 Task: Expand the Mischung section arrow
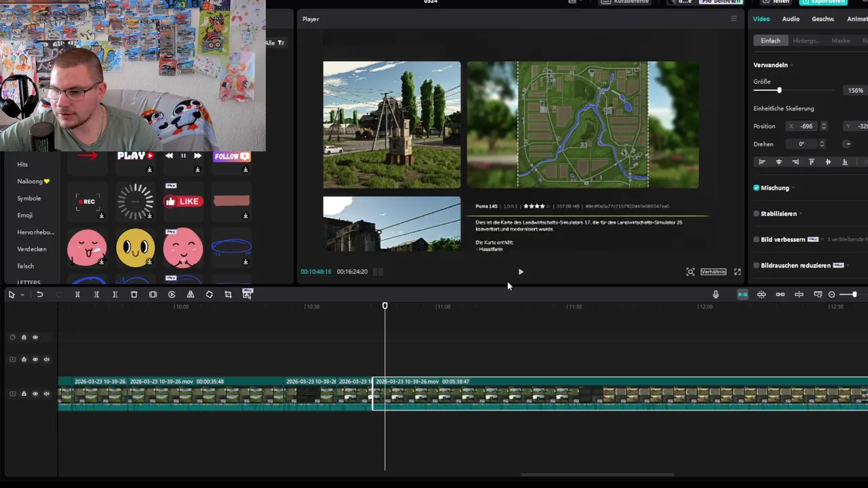[x=793, y=188]
